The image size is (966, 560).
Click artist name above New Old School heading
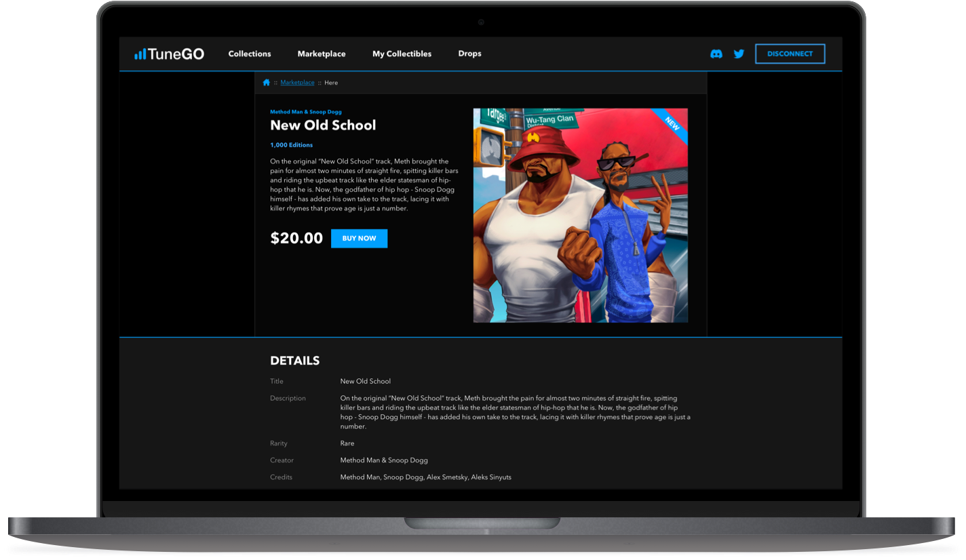point(306,112)
